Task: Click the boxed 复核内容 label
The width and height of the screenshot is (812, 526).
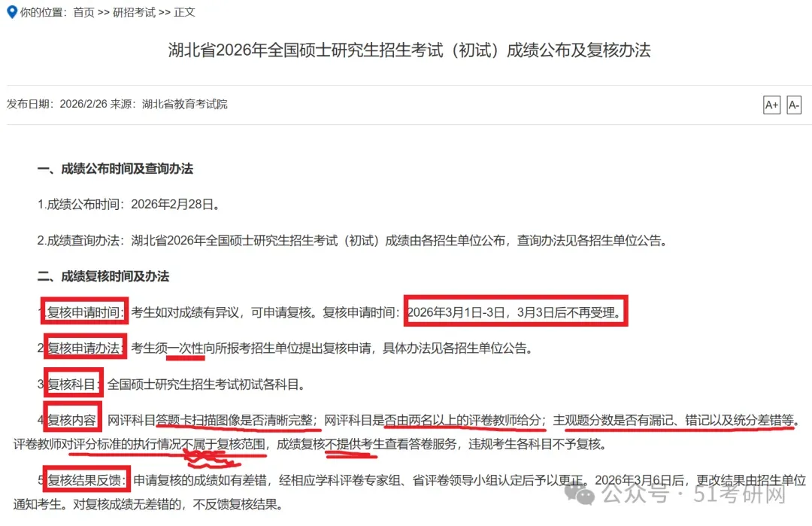Action: 72,419
